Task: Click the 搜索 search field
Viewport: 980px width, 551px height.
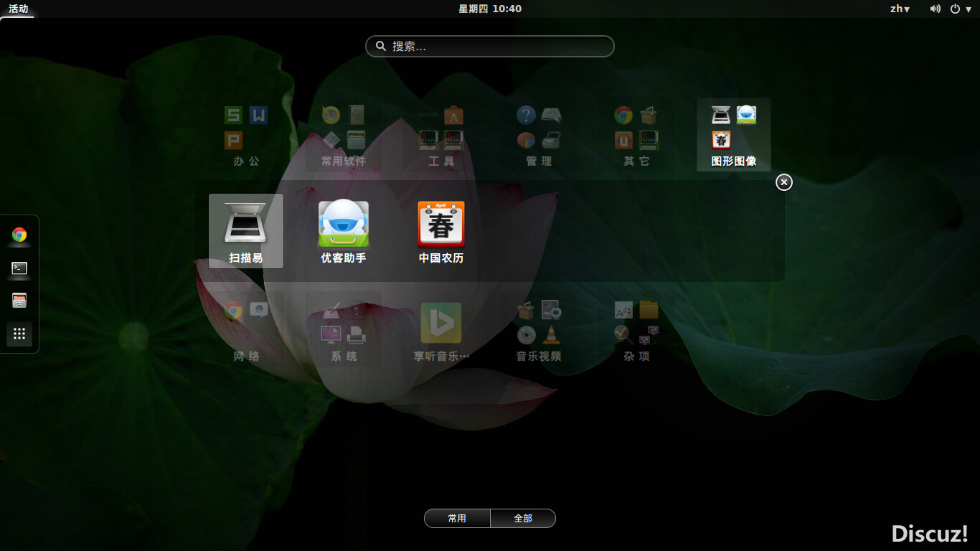Action: tap(490, 46)
